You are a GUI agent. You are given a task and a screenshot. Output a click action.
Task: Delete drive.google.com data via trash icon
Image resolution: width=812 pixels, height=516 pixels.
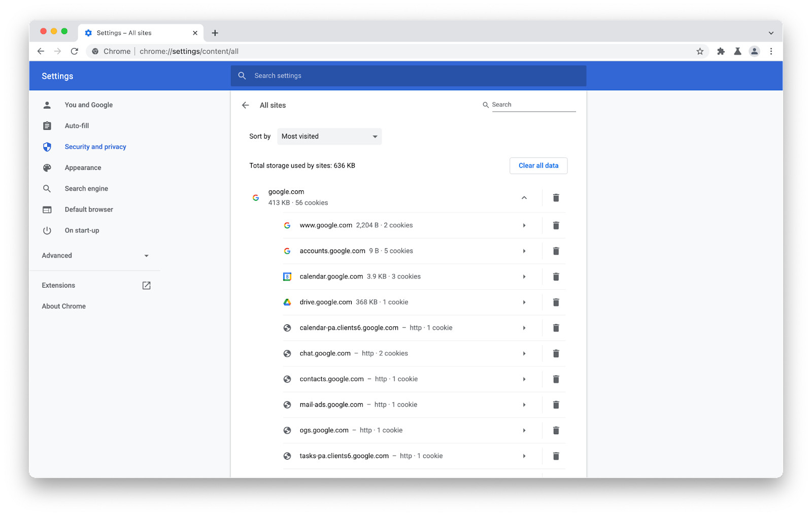coord(556,302)
